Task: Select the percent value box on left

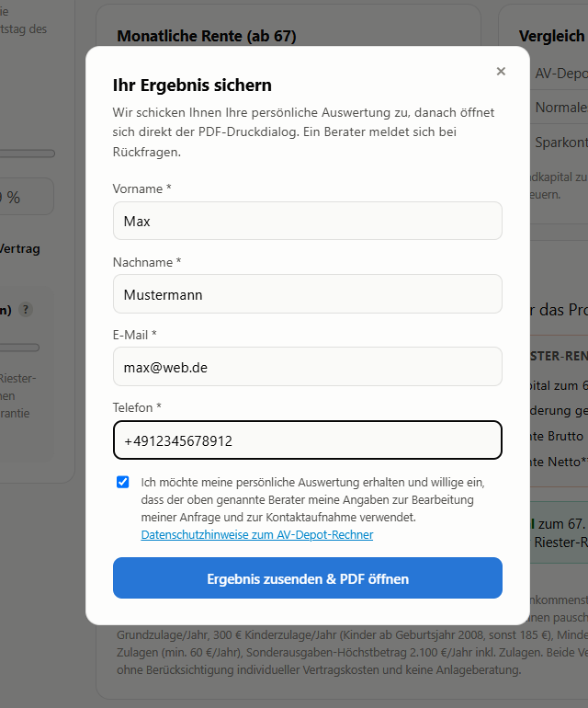Action: 26,197
